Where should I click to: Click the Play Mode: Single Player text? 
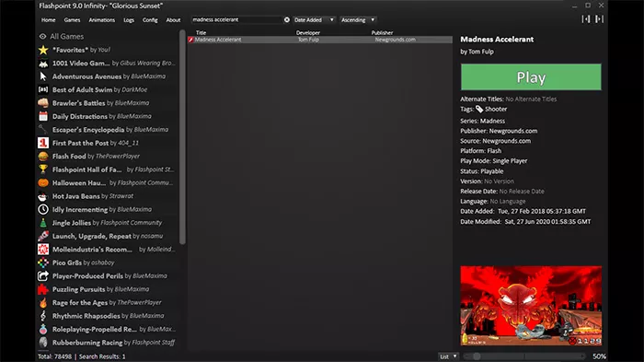pyautogui.click(x=494, y=161)
